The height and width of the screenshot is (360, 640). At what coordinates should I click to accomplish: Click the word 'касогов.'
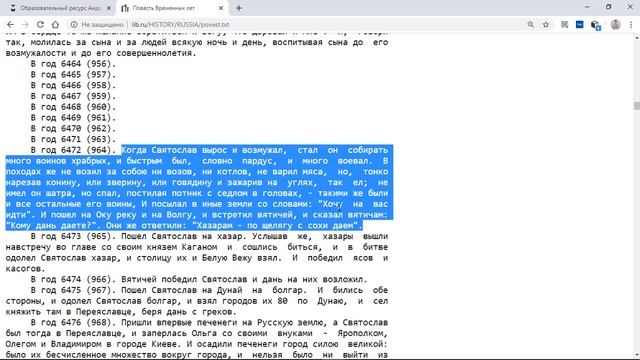[25, 269]
